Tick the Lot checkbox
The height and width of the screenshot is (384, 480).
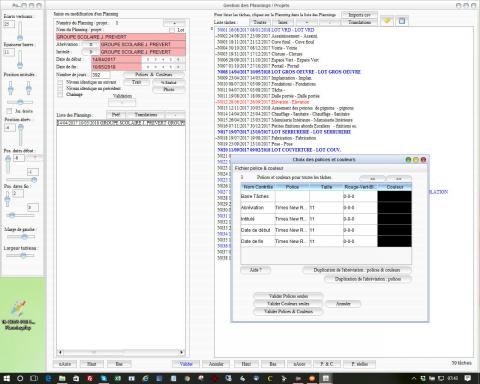click(172, 30)
